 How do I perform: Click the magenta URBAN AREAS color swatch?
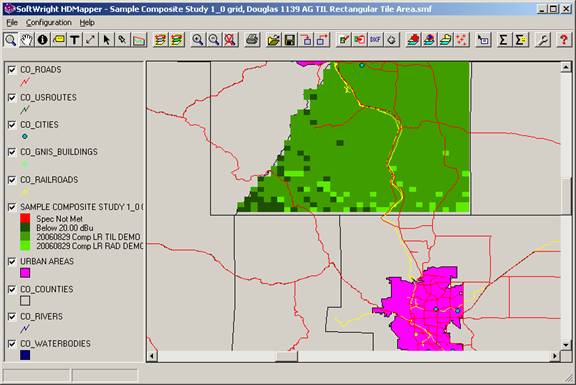25,273
